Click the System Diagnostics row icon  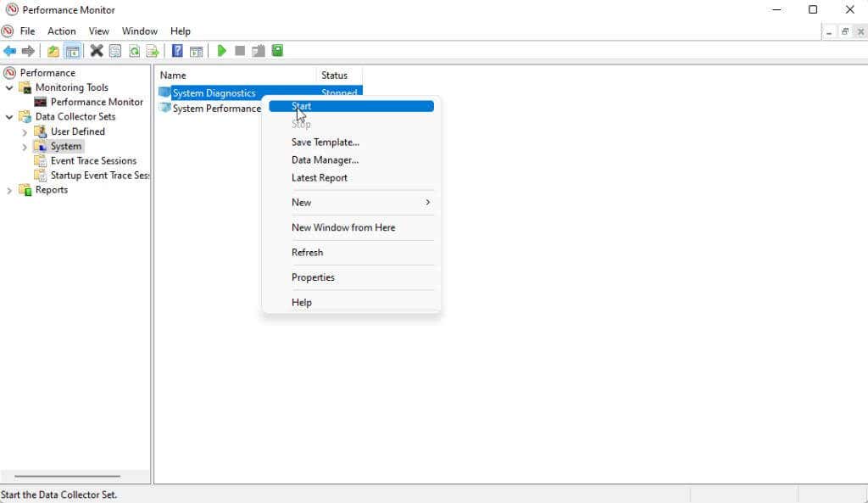[164, 92]
